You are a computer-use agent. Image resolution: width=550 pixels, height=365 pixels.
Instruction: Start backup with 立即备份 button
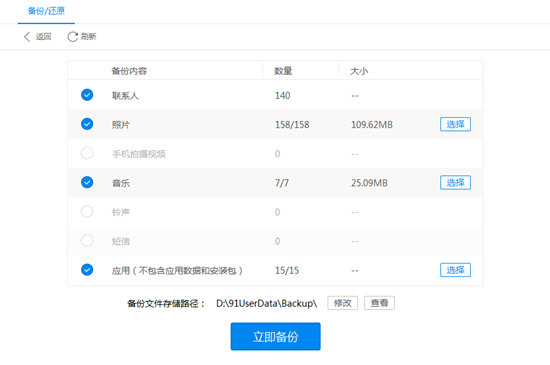275,337
